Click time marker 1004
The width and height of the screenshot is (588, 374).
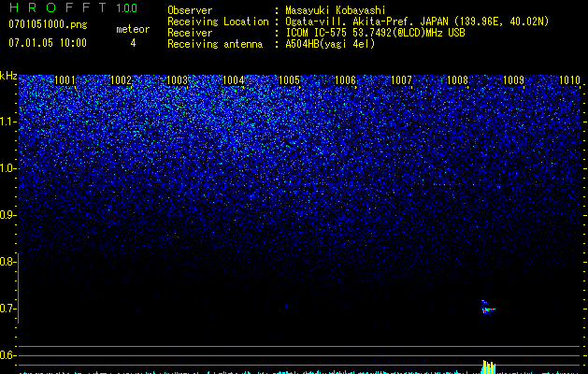tap(233, 79)
